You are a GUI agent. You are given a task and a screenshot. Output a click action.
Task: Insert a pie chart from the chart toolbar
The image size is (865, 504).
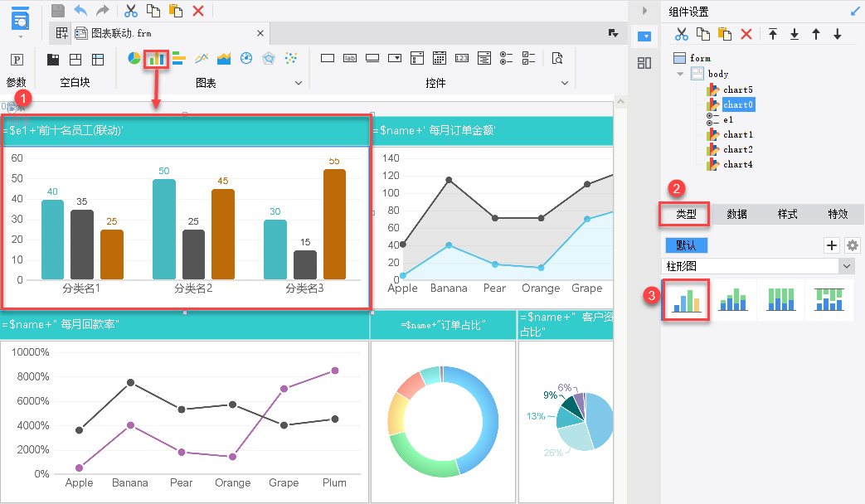point(134,58)
